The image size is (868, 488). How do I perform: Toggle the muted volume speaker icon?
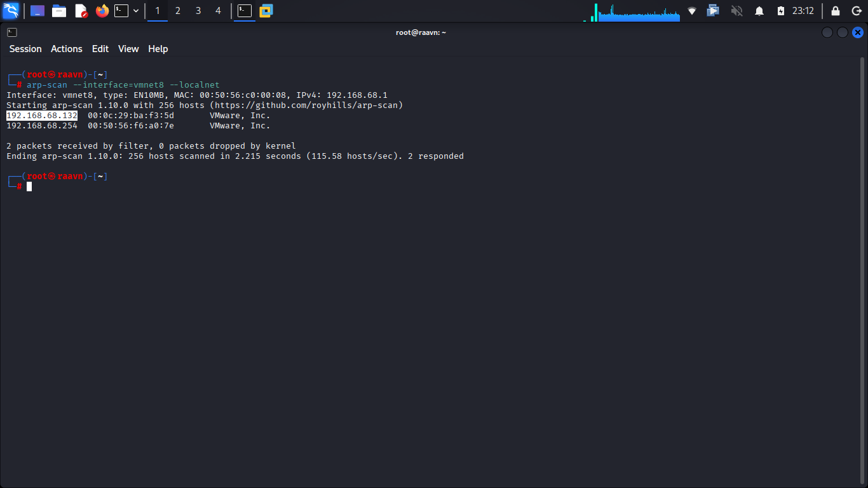click(x=736, y=11)
